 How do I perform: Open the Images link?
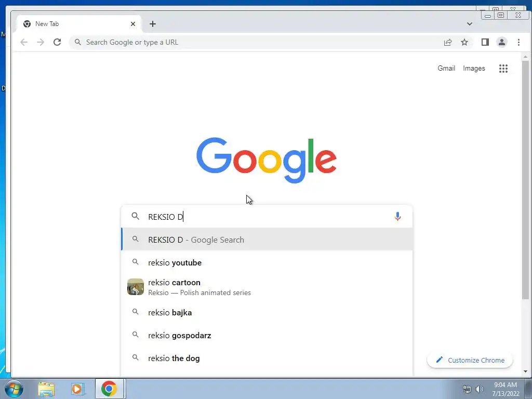(x=474, y=68)
